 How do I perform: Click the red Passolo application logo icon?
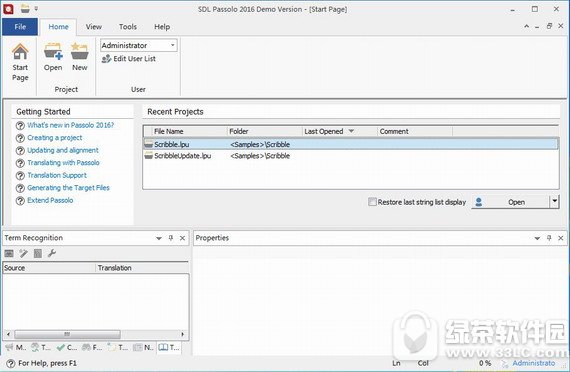[8, 9]
